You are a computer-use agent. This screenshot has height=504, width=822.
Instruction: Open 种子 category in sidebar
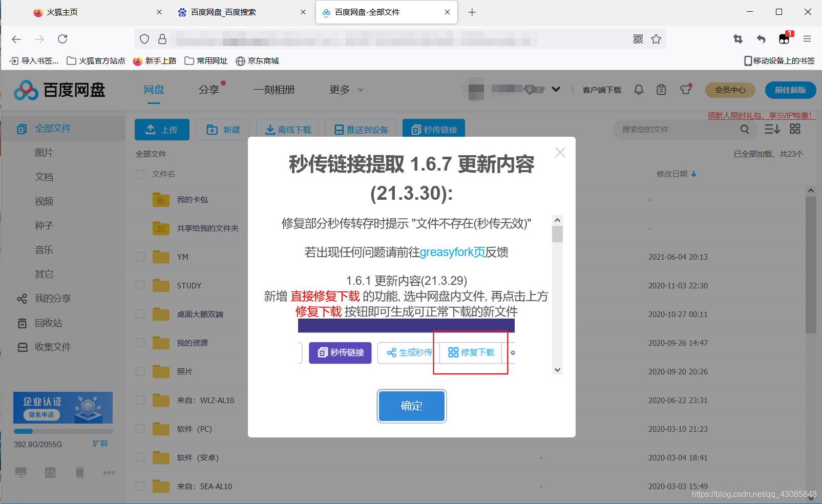click(44, 225)
